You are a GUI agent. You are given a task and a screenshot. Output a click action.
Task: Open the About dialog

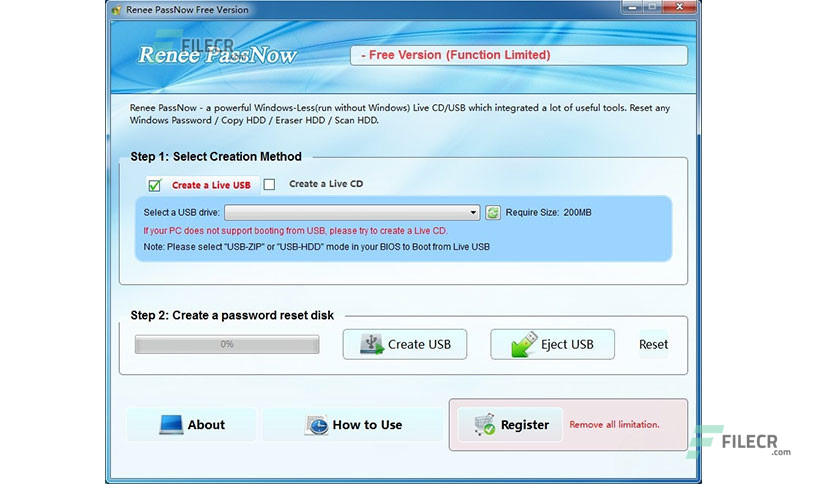[192, 425]
